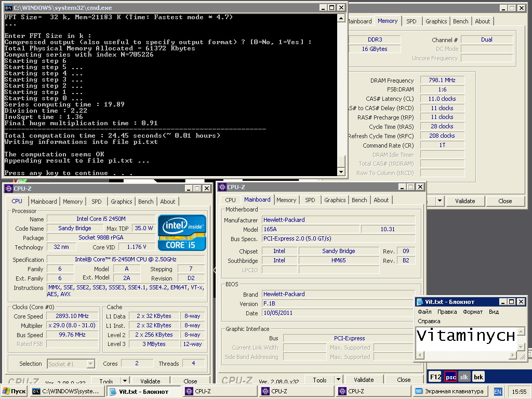
Task: Activate the second CPU-Z taskbar button
Action: (298, 391)
